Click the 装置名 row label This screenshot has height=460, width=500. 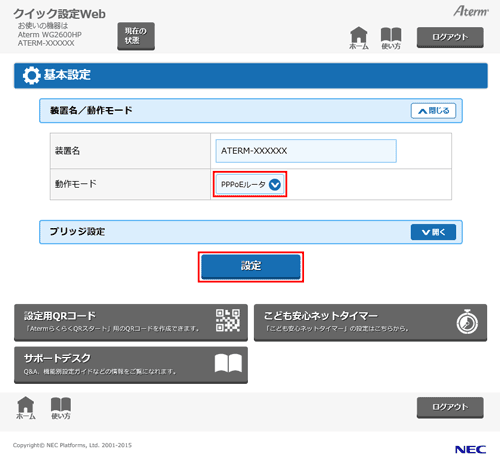click(x=67, y=151)
